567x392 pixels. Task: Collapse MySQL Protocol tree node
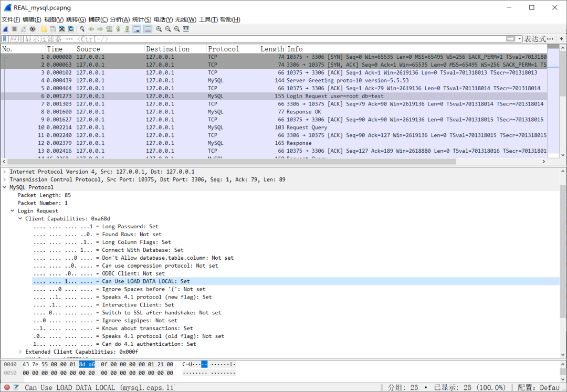pos(4,187)
